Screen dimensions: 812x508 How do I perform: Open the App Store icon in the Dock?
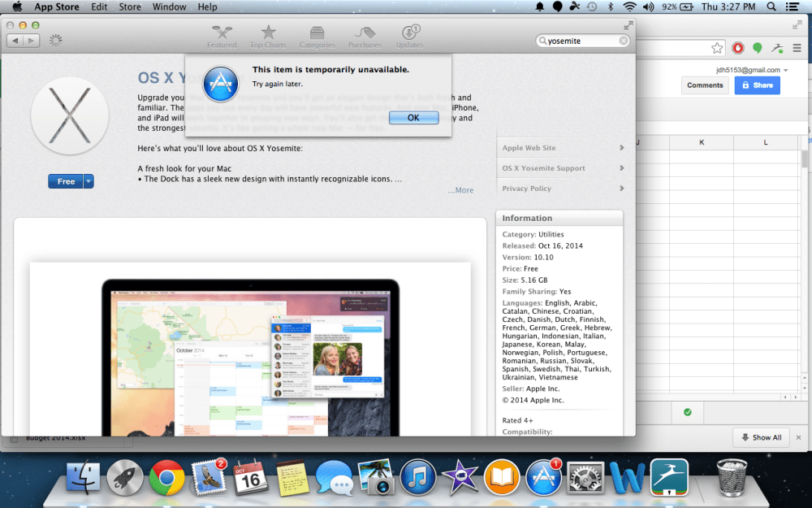coord(543,477)
